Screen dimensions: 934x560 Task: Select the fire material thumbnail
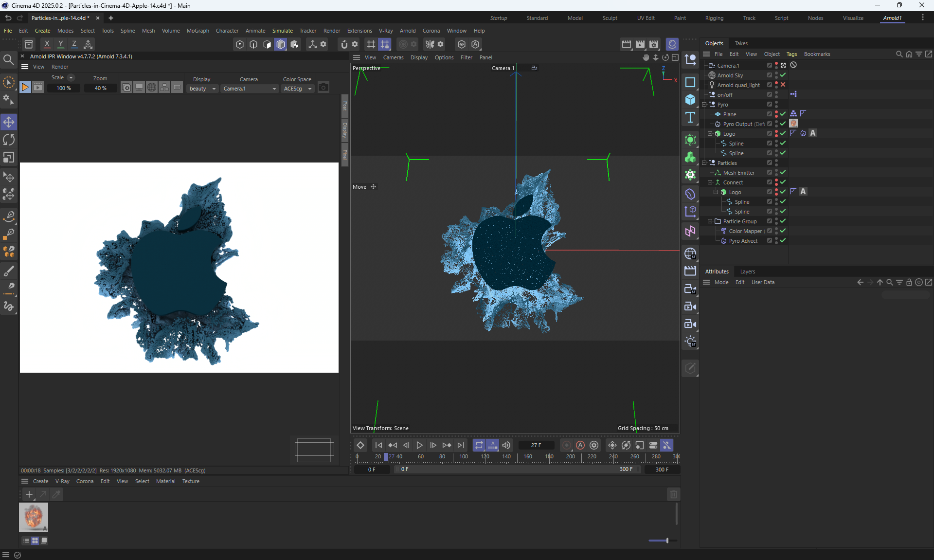pos(34,517)
